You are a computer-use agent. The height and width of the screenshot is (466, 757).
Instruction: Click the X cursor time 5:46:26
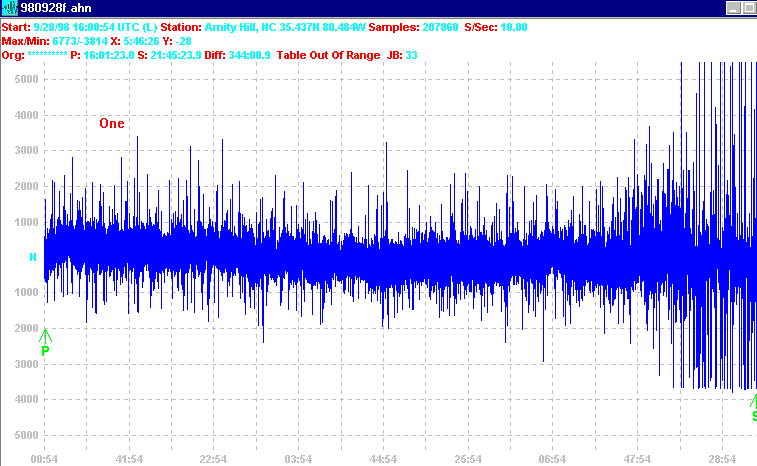[x=141, y=41]
